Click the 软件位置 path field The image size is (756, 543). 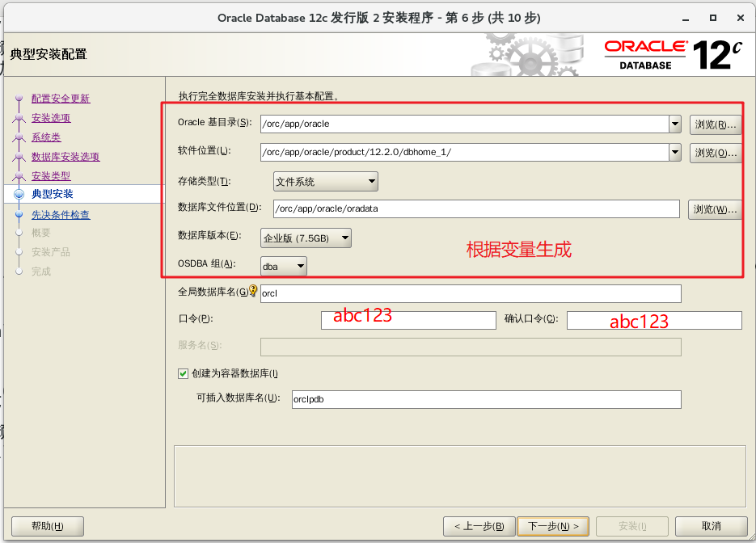click(464, 152)
